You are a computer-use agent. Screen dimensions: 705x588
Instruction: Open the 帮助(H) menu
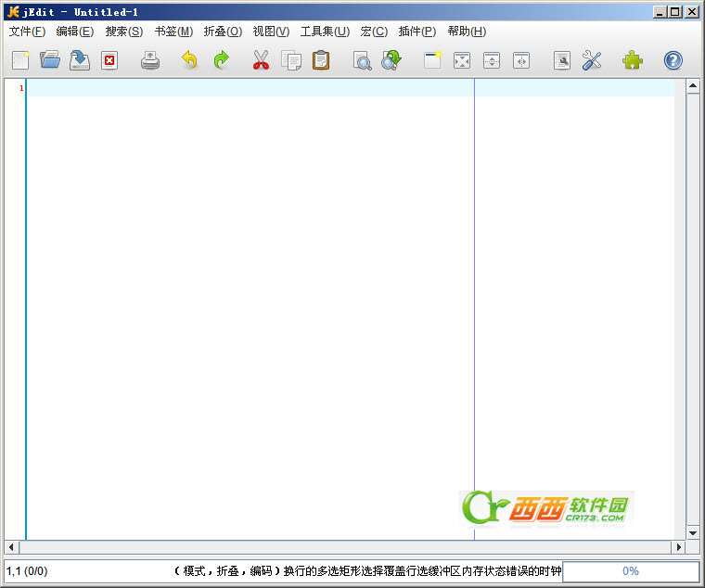point(467,32)
